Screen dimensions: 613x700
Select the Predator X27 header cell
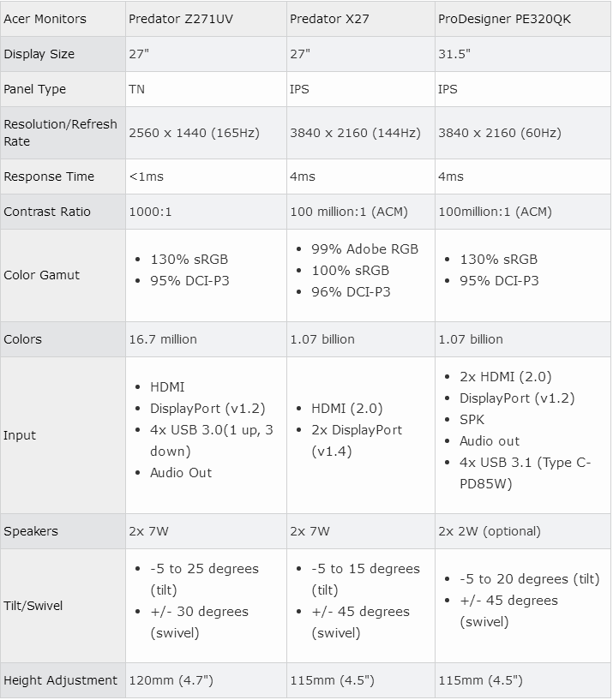coord(329,19)
